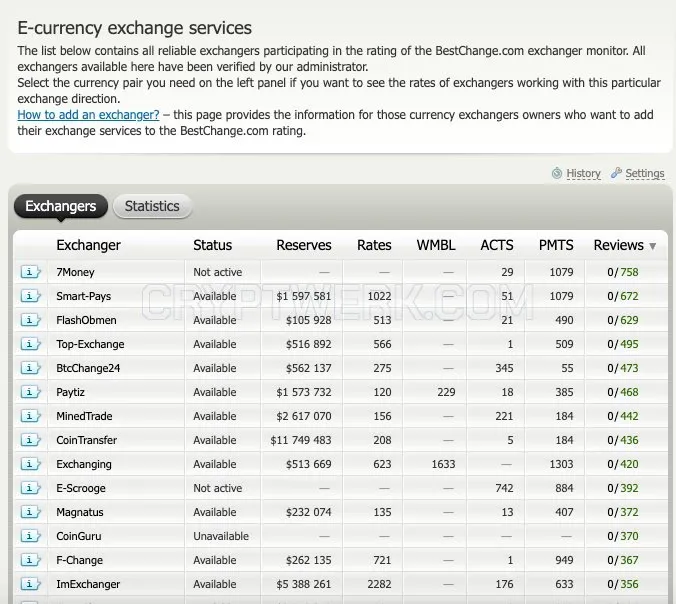Open CoinGuru exchanger name
This screenshot has width=676, height=604.
tap(78, 536)
